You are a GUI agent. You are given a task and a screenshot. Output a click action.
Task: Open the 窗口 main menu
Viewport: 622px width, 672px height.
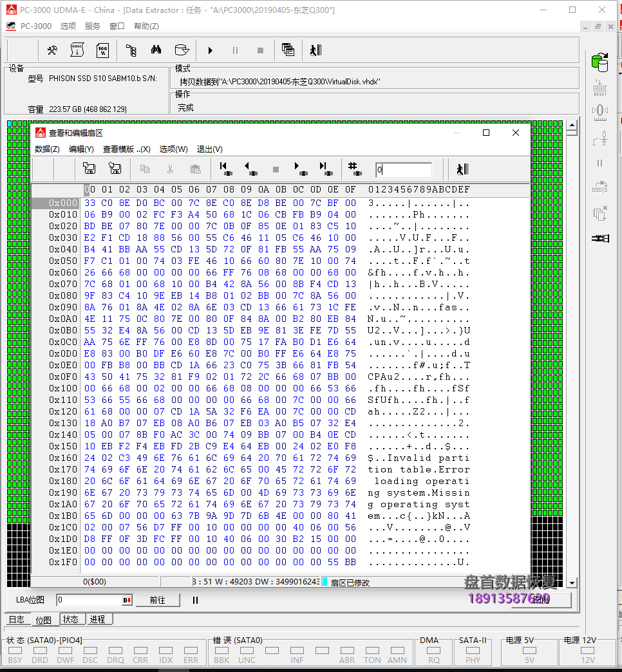117,26
